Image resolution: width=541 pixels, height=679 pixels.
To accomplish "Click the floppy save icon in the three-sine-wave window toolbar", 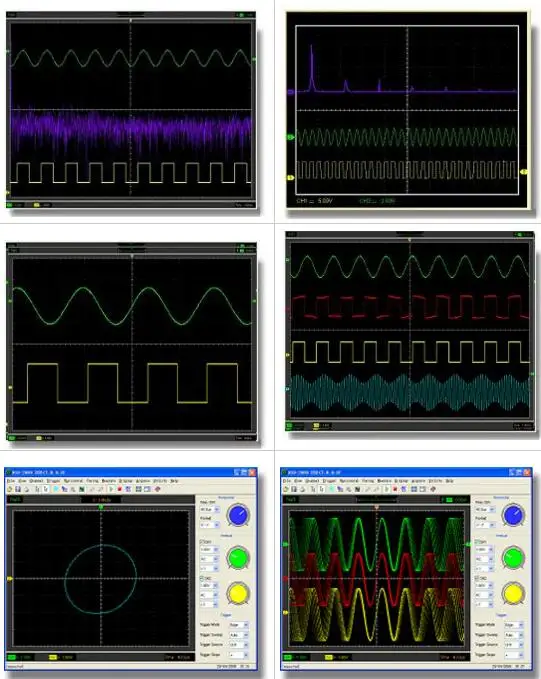I will (x=294, y=489).
